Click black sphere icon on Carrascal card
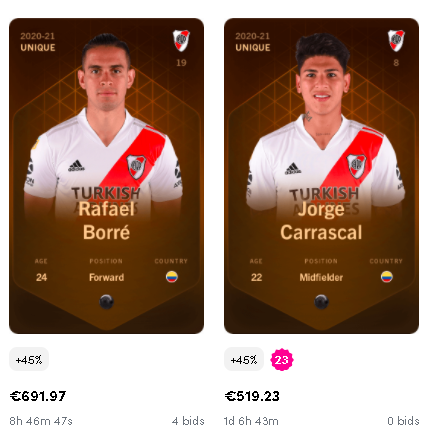 (322, 302)
